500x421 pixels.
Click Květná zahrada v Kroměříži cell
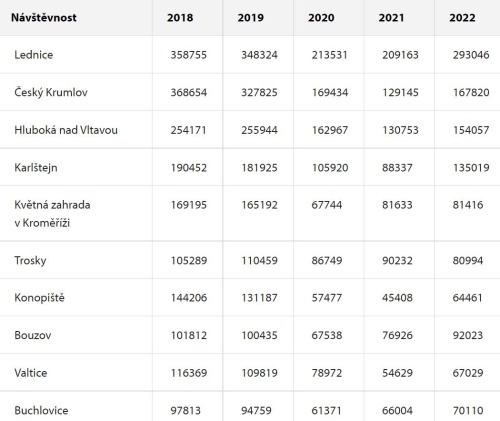(x=52, y=213)
